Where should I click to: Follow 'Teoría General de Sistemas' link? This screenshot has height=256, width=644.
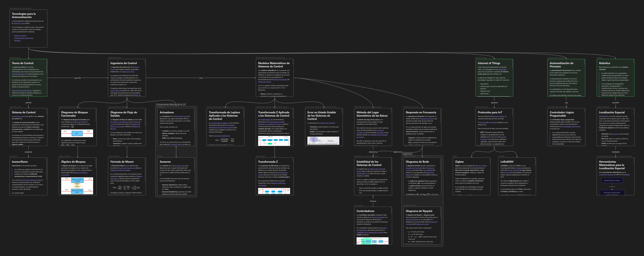(23, 91)
